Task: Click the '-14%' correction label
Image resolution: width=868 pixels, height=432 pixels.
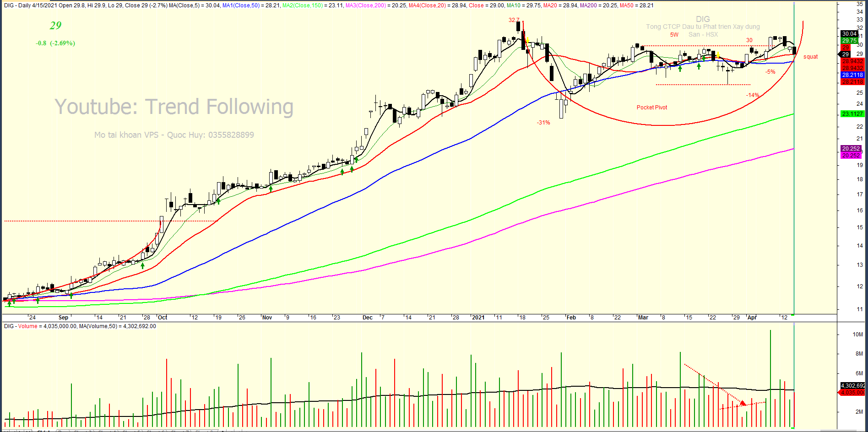Action: click(x=752, y=95)
